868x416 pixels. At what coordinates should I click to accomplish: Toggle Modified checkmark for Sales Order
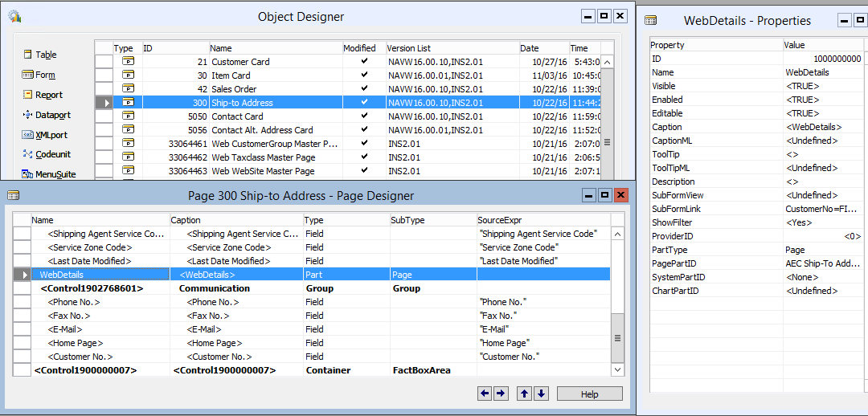coord(364,89)
